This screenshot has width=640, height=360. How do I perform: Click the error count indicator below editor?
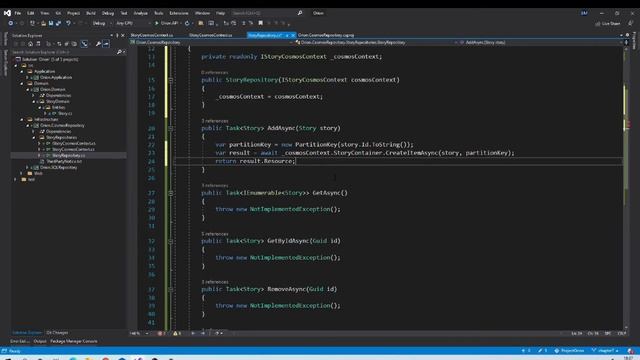tap(161, 333)
